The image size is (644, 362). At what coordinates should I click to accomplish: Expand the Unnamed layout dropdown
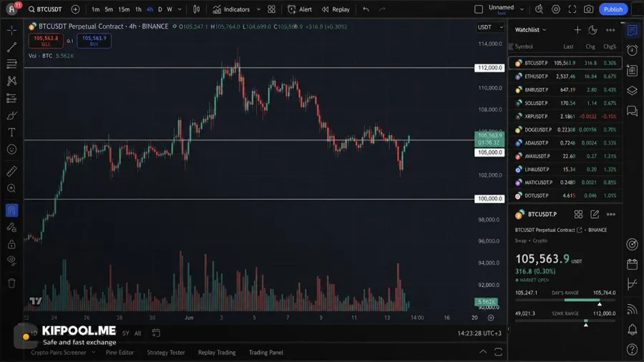click(x=522, y=9)
